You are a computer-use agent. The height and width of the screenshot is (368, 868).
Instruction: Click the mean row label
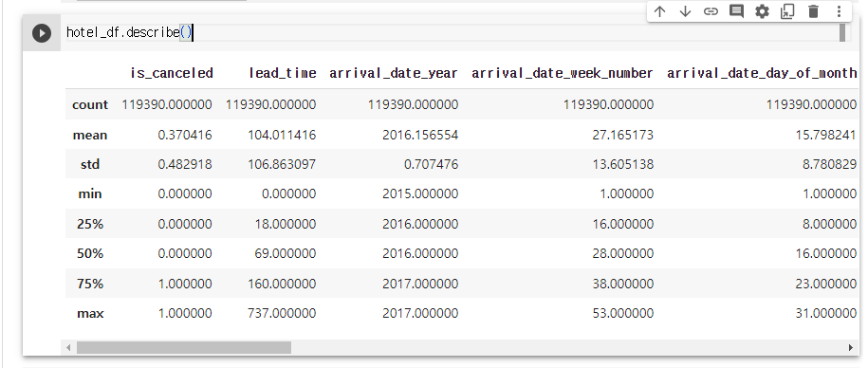(90, 135)
